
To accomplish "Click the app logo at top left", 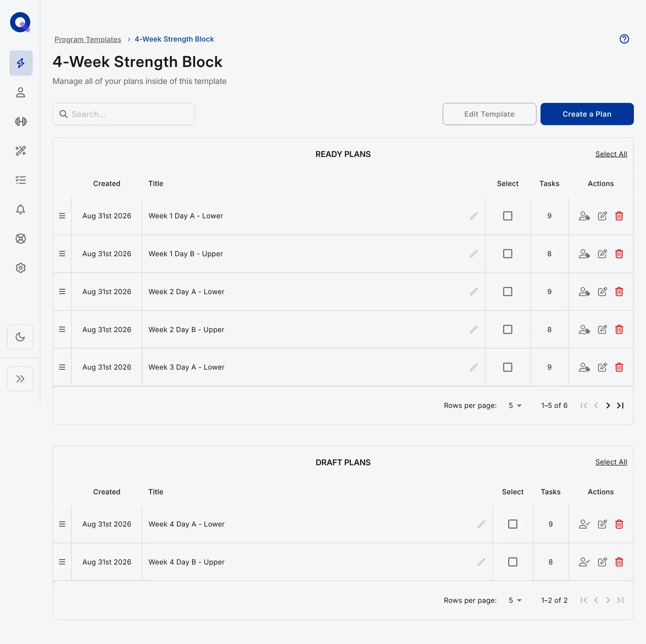I will (20, 22).
